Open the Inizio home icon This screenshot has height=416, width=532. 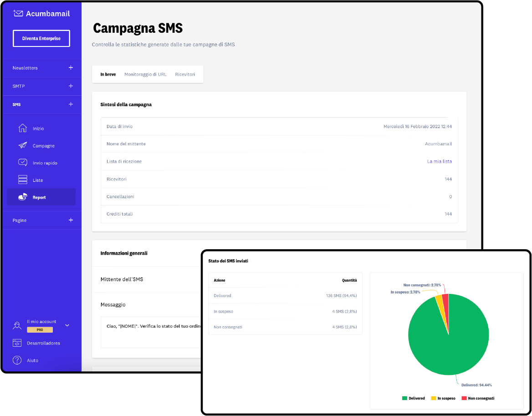coord(22,128)
